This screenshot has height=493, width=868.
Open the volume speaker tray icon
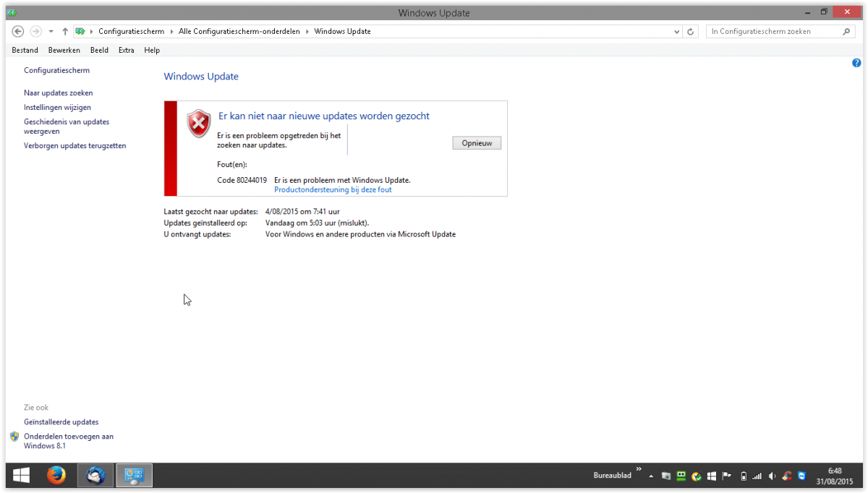(772, 476)
